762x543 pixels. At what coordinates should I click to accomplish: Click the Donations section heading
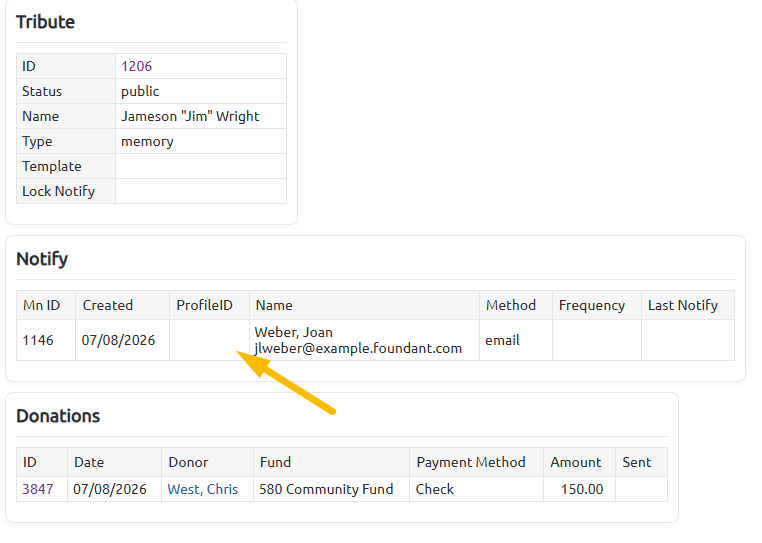[58, 416]
